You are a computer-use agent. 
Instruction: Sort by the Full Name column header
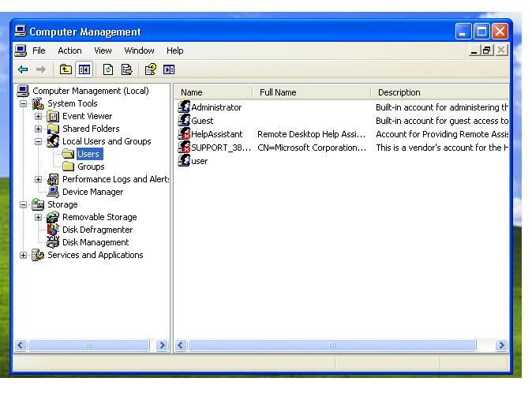click(278, 92)
